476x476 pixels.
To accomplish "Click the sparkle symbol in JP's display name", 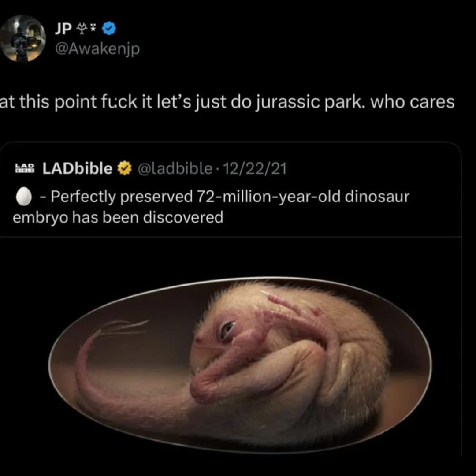I will pyautogui.click(x=93, y=27).
